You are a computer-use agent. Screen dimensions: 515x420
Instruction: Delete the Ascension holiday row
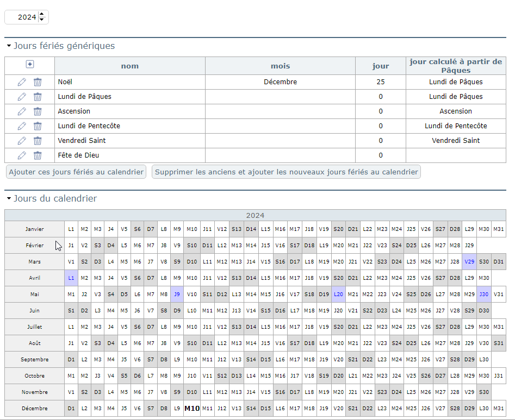tap(38, 111)
